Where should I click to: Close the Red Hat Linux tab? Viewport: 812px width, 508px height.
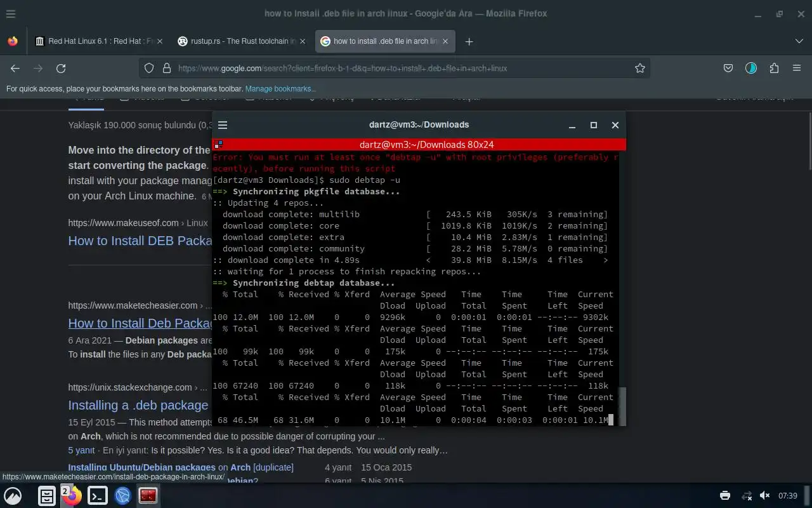tap(160, 41)
